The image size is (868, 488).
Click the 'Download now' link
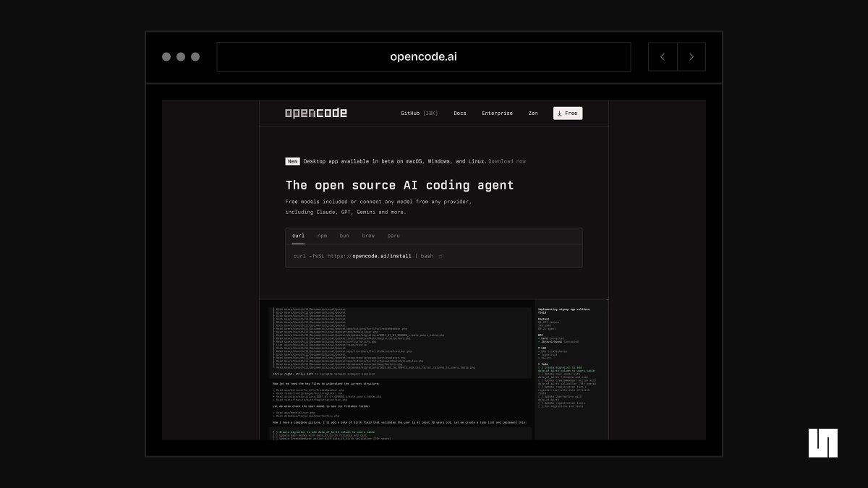point(507,161)
